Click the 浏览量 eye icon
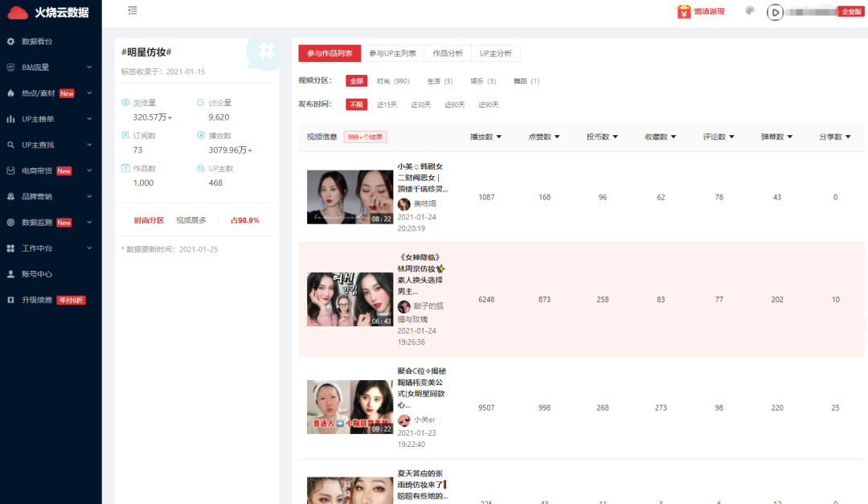The height and width of the screenshot is (504, 868). click(125, 102)
